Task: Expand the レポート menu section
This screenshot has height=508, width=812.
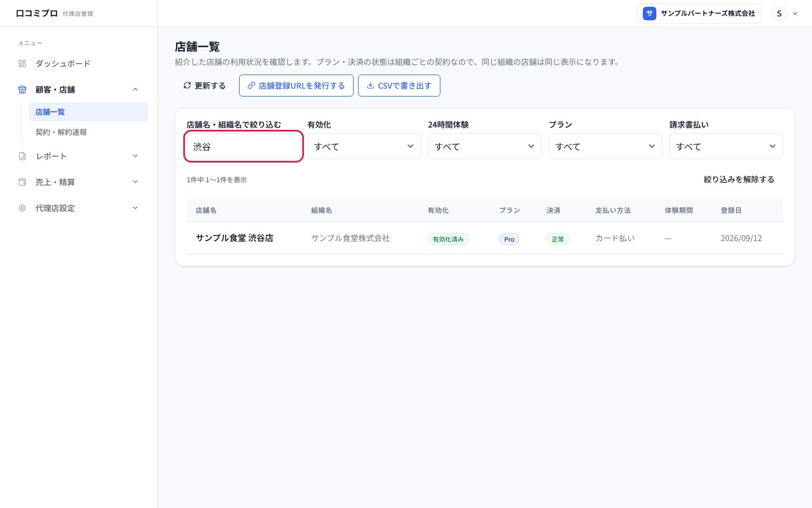Action: pyautogui.click(x=135, y=156)
